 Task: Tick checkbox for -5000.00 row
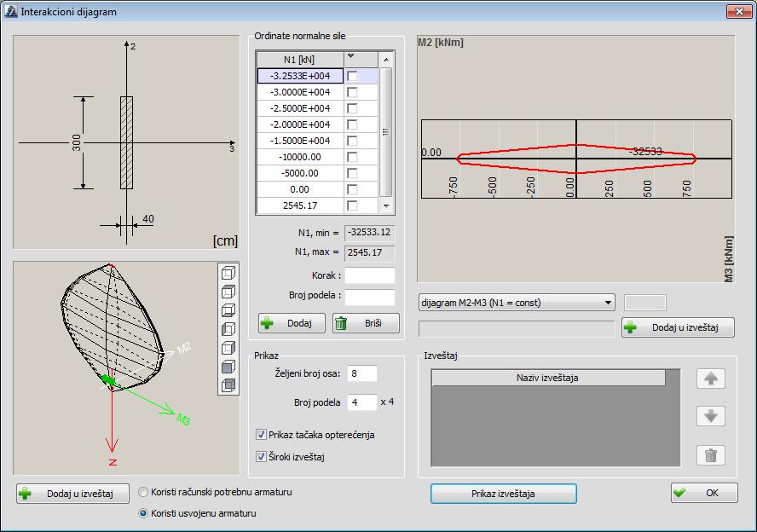pos(352,173)
